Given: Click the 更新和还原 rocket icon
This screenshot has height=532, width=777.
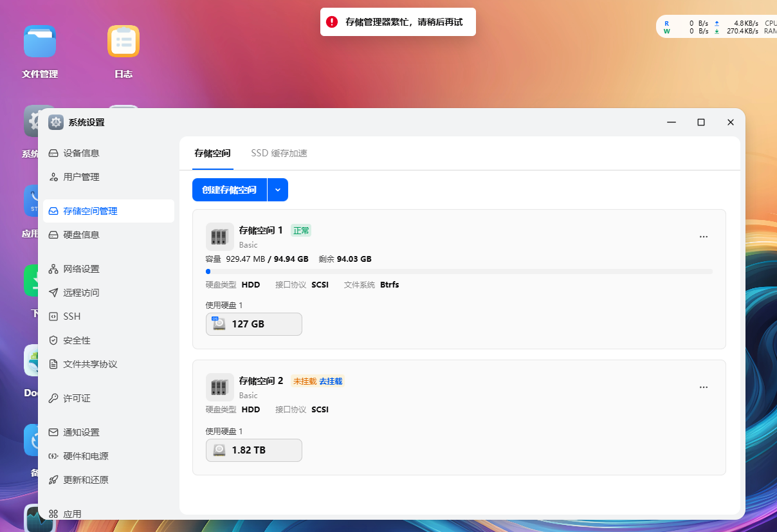Looking at the screenshot, I should (53, 480).
